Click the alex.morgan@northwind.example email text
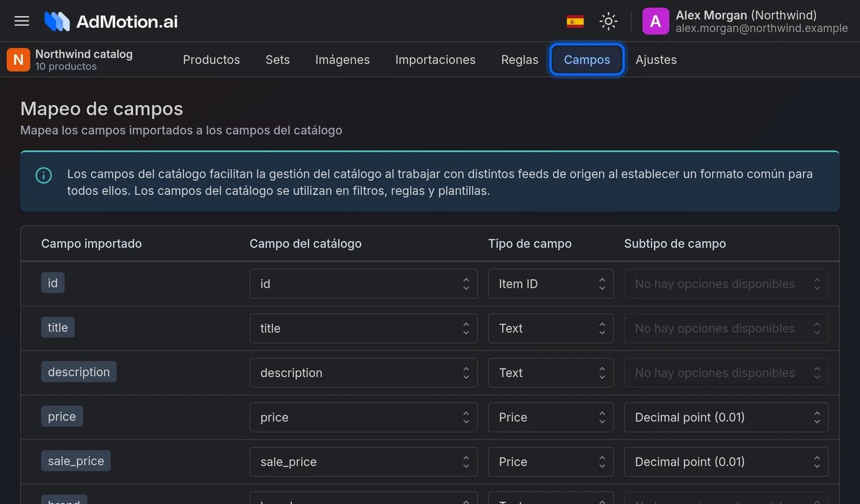860x504 pixels. pyautogui.click(x=762, y=28)
